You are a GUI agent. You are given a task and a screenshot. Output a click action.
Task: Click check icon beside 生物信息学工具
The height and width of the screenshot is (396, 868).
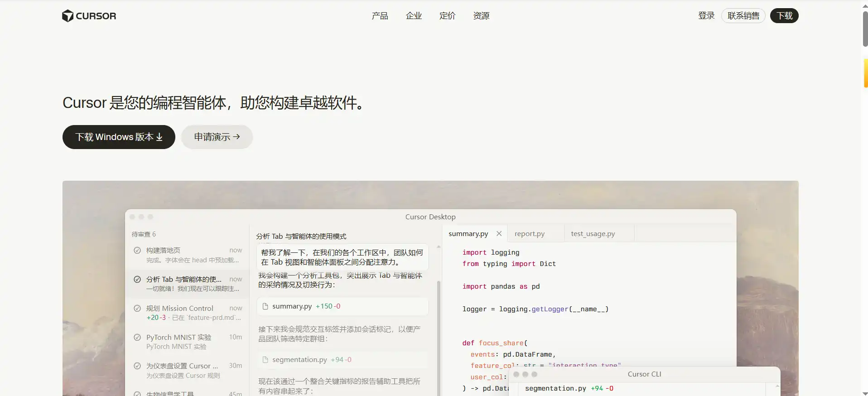click(137, 394)
